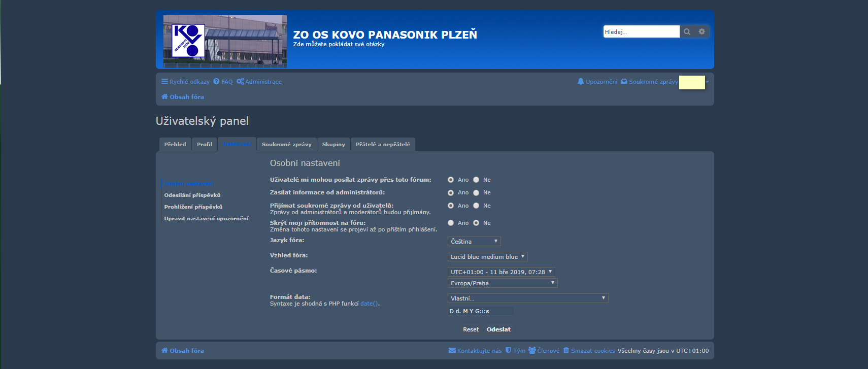Click the home icon in footer
The width and height of the screenshot is (868, 369).
[164, 350]
